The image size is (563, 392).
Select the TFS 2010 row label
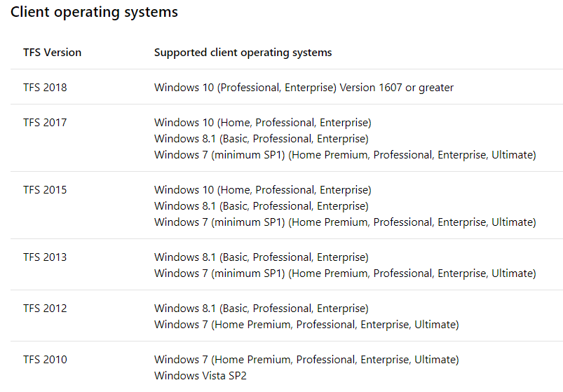click(45, 360)
